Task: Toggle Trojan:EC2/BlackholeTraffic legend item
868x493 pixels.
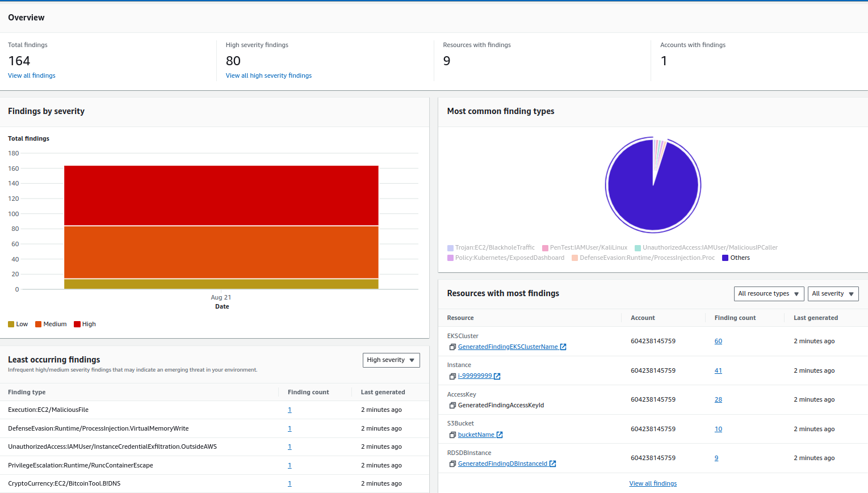Action: coord(491,248)
